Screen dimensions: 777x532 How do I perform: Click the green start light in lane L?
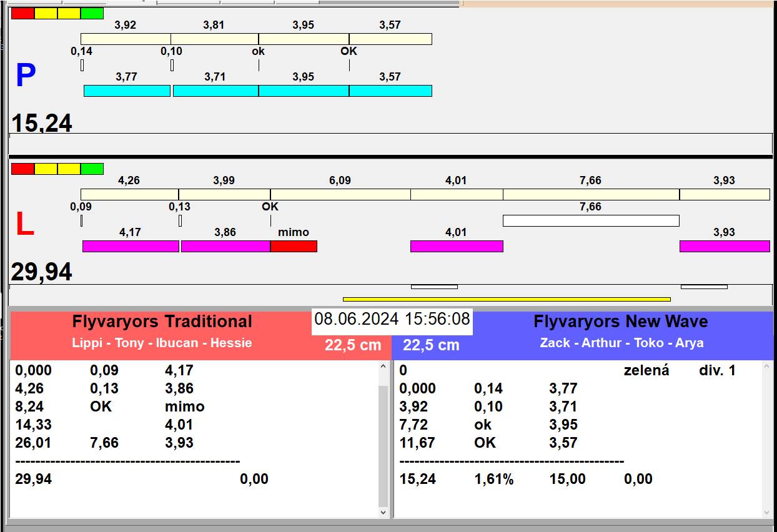(x=92, y=169)
